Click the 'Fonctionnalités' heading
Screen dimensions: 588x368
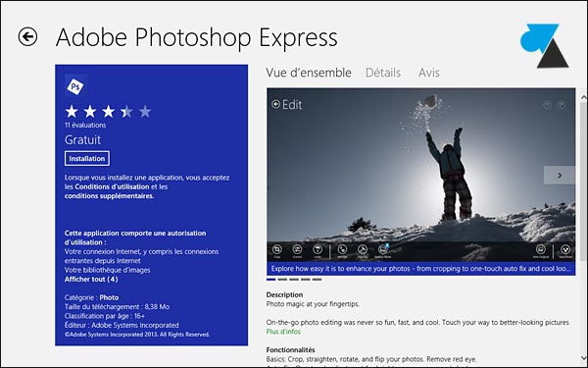click(291, 350)
